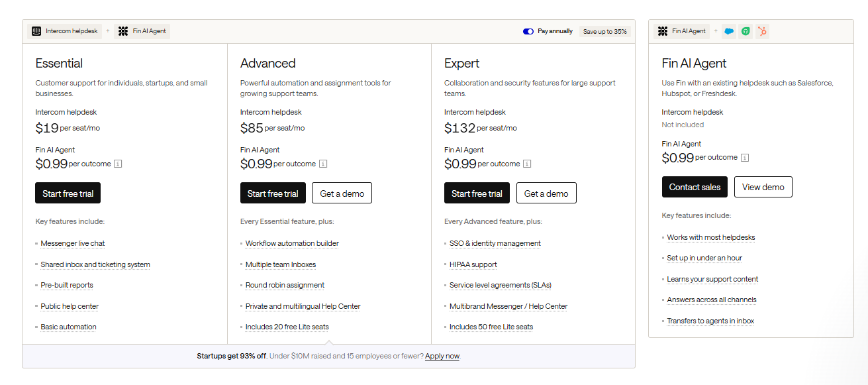Click the Save up to 35% badge
The height and width of the screenshot is (385, 868).
[604, 31]
